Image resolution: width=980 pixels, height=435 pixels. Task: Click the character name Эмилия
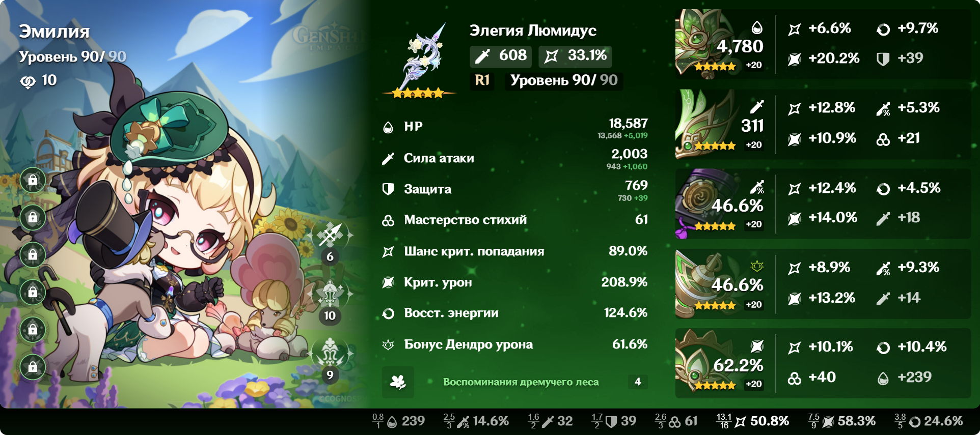pyautogui.click(x=55, y=32)
